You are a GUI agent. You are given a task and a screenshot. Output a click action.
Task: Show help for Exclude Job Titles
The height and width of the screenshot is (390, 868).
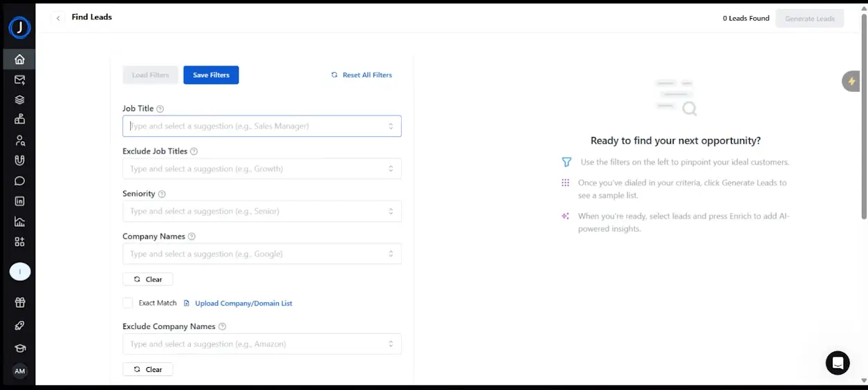tap(194, 151)
